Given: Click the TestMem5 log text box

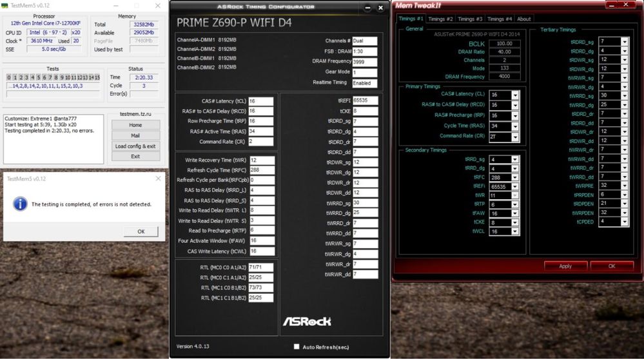Looking at the screenshot, I should (x=54, y=139).
